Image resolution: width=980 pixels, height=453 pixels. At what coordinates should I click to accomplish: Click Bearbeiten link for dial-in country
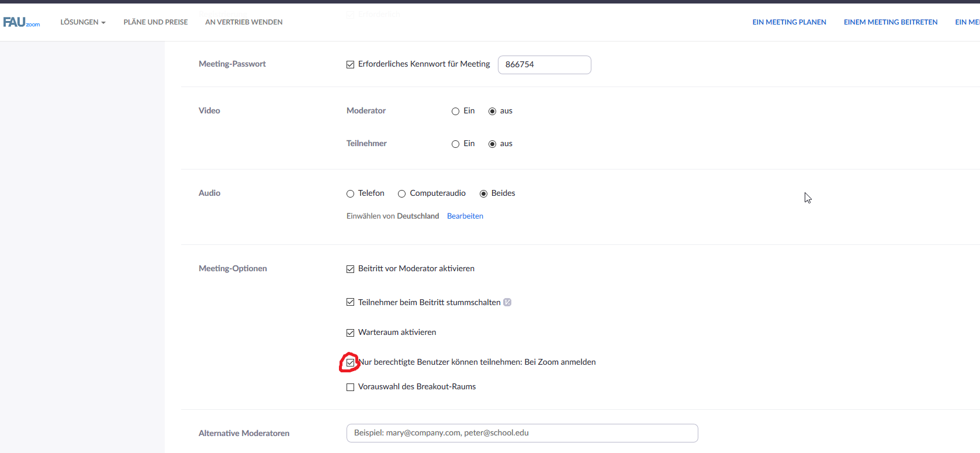(465, 216)
